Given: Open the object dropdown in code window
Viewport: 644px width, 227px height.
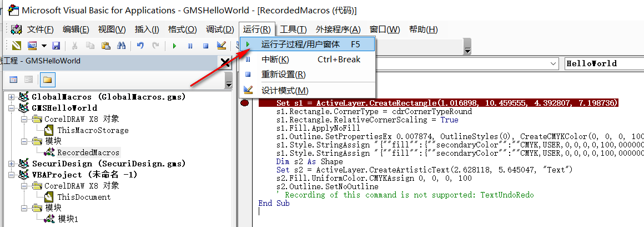Looking at the screenshot, I should click(554, 64).
